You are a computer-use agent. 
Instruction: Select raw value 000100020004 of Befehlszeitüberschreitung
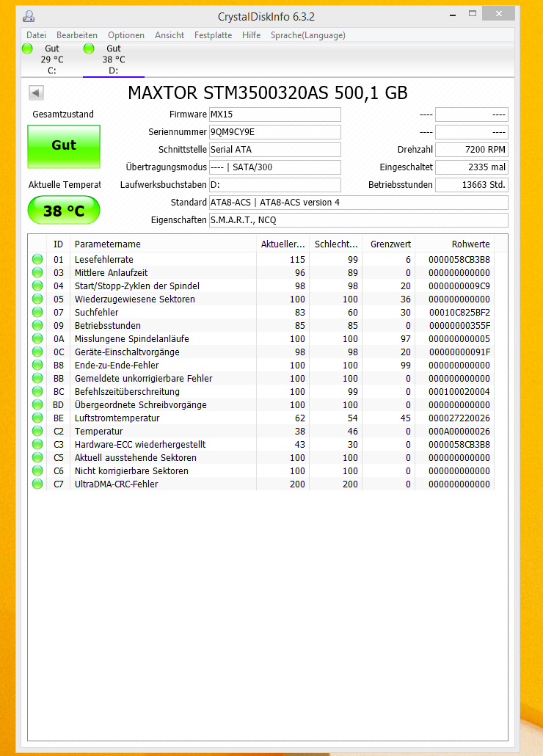(459, 391)
